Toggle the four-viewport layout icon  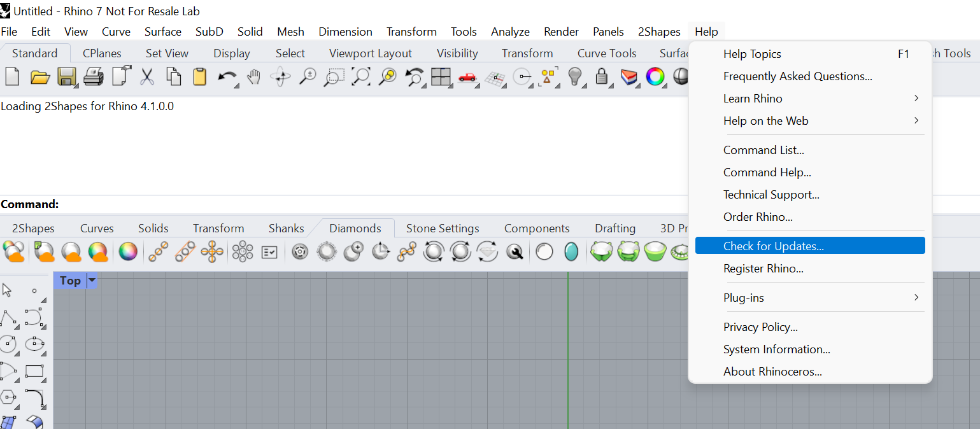[x=441, y=77]
